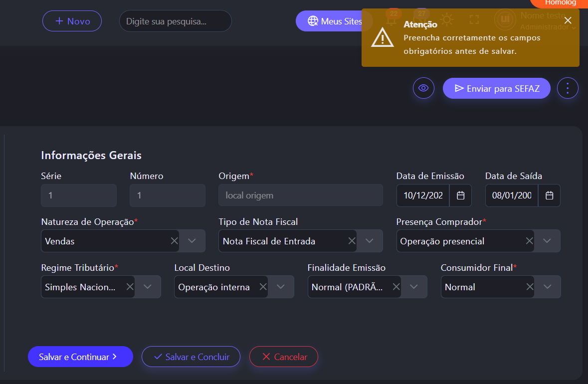Open the Data de Emissão calendar picker
Image resolution: width=588 pixels, height=384 pixels.
(460, 195)
